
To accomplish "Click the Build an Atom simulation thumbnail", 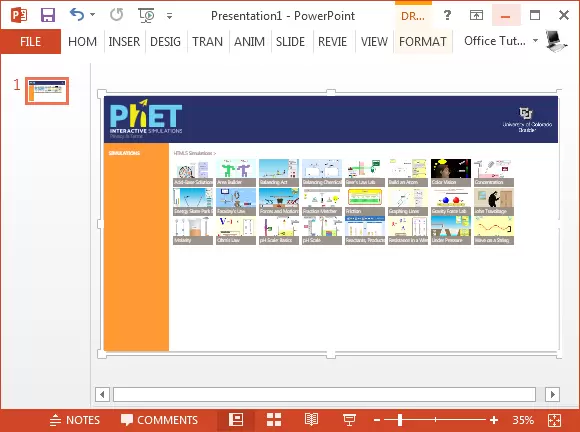I will pyautogui.click(x=408, y=173).
